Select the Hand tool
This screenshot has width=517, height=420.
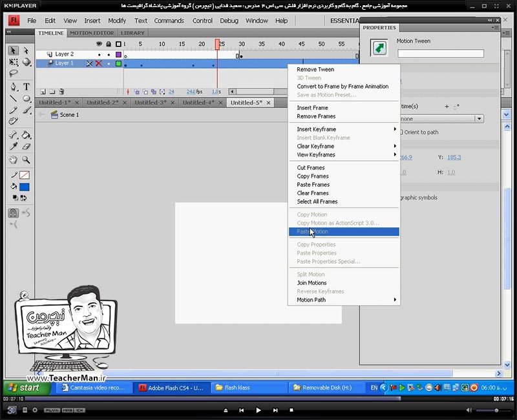[13, 160]
